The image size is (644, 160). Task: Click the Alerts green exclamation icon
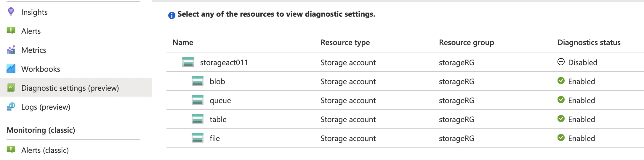[11, 31]
